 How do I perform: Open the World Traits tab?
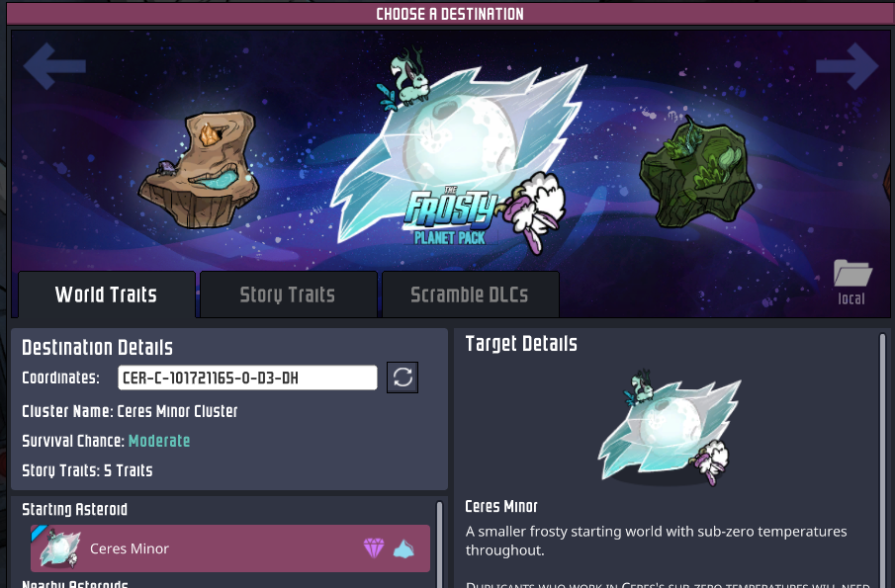(x=107, y=294)
